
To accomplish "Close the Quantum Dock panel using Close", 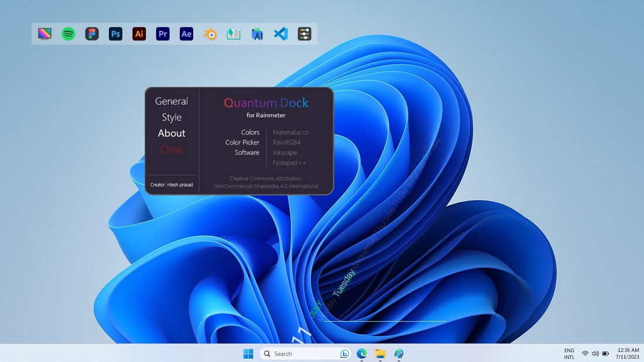I will [171, 149].
